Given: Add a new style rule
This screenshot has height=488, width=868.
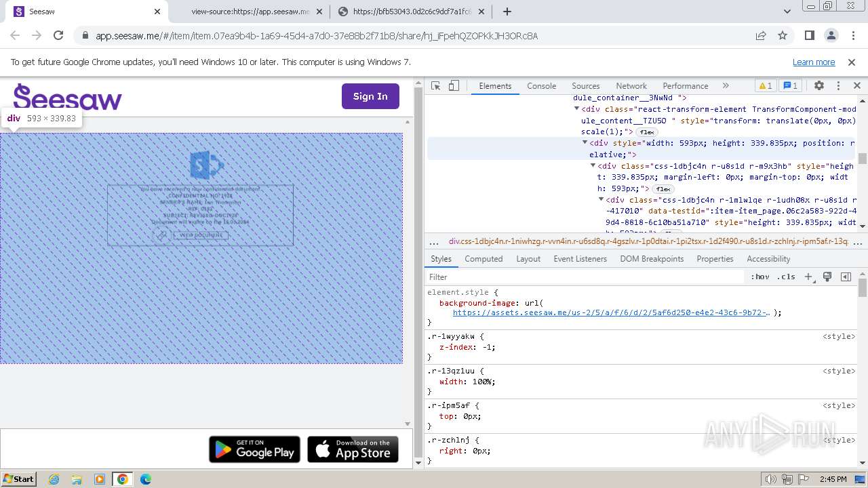Looking at the screenshot, I should (808, 277).
